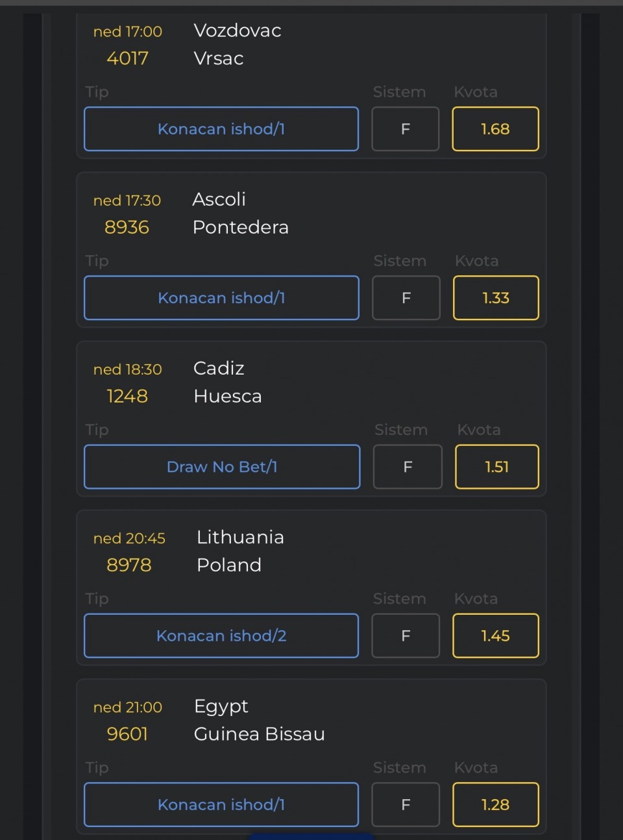Click the Konacan ishod/1 tip for Vozdovac–Vrsac

[221, 129]
